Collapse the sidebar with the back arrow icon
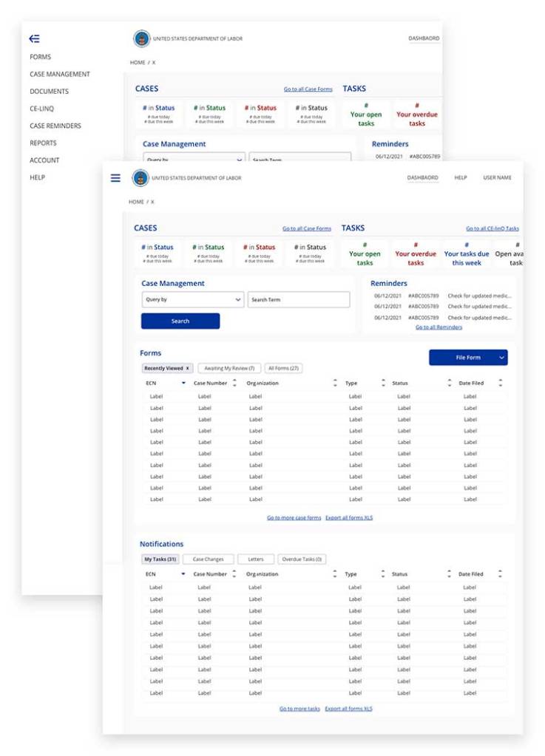 coord(35,39)
